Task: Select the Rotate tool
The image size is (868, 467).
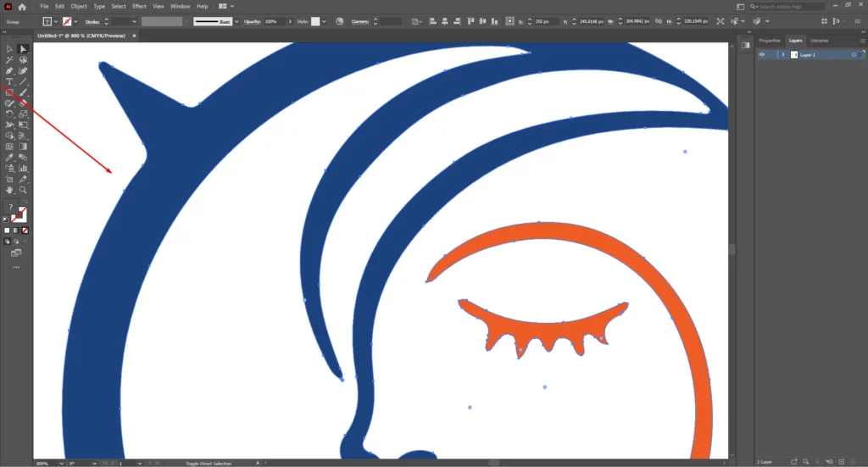Action: click(9, 114)
